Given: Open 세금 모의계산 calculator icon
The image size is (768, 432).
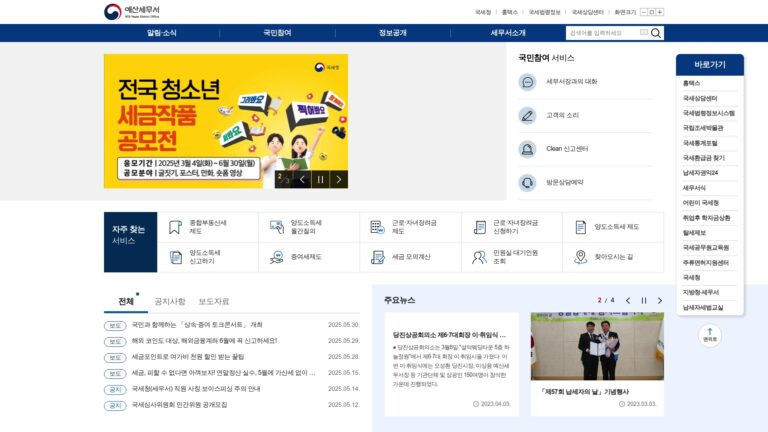Looking at the screenshot, I should point(378,257).
